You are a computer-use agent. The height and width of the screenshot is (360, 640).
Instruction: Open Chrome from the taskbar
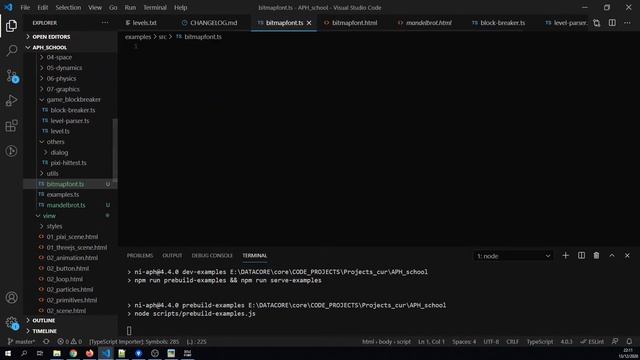click(73, 353)
